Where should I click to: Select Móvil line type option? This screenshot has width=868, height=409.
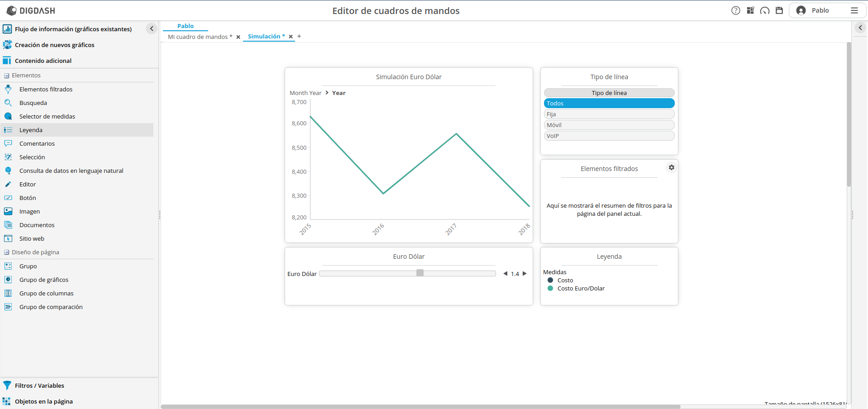click(x=609, y=125)
